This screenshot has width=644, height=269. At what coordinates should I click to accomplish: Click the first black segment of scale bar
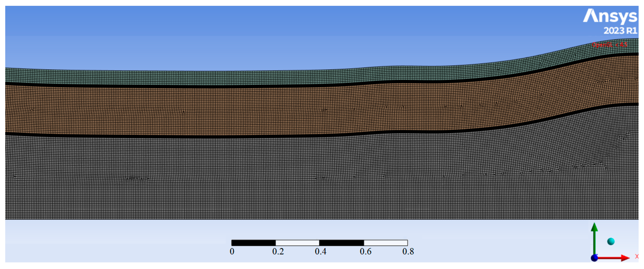coord(253,243)
